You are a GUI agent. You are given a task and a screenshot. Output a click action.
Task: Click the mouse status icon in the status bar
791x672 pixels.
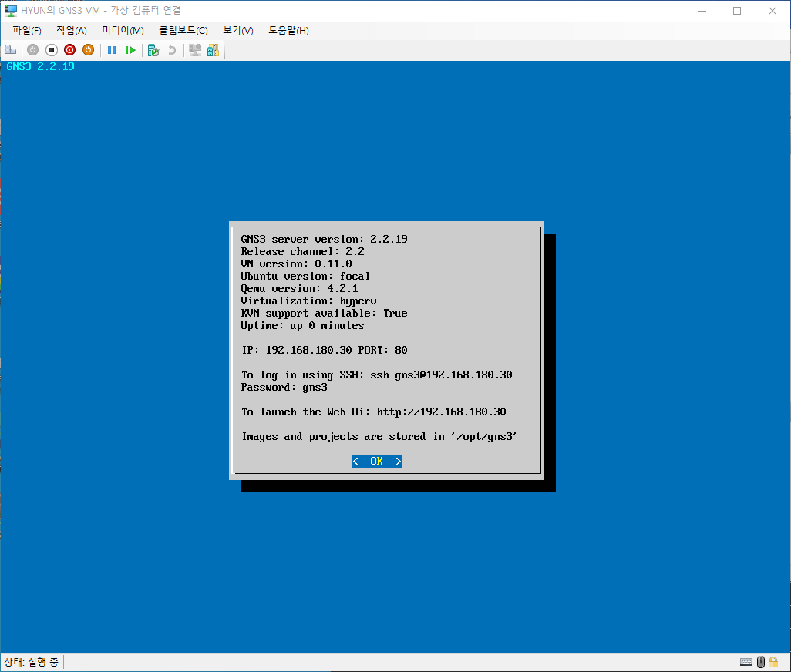[761, 662]
